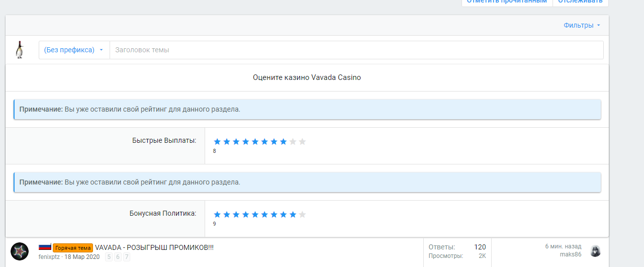Click the Отслеживать button
This screenshot has height=267, width=644.
point(580,2)
